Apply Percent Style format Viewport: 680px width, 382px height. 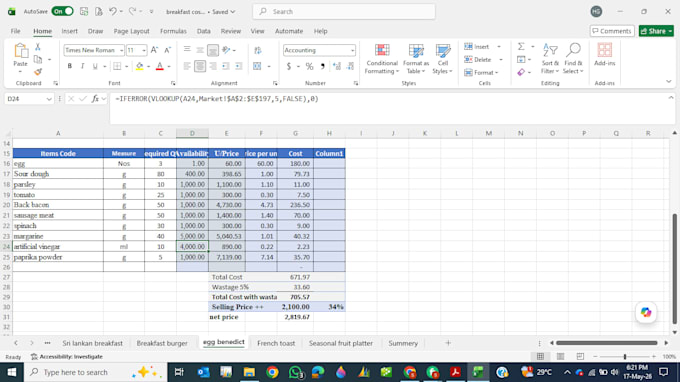pos(309,66)
